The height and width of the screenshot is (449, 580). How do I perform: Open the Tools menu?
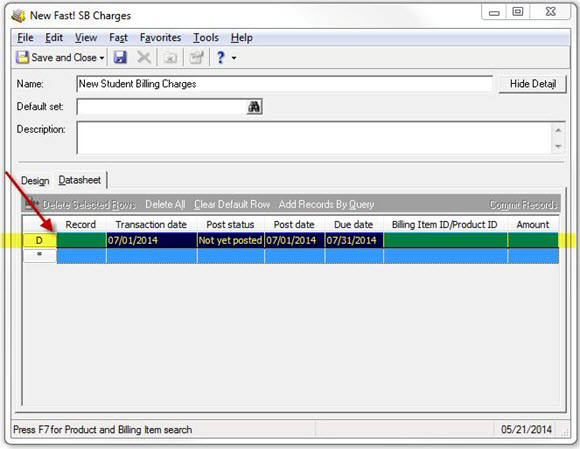click(x=206, y=37)
